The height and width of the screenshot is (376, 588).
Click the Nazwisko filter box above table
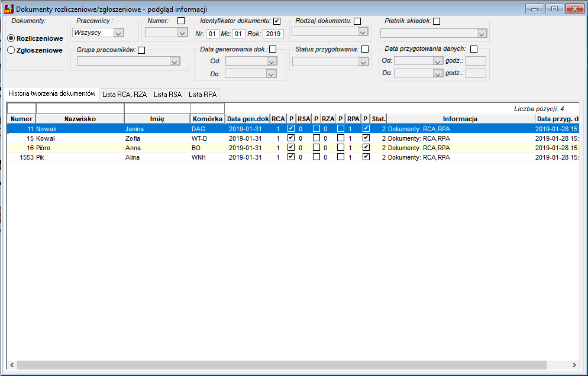(x=80, y=108)
